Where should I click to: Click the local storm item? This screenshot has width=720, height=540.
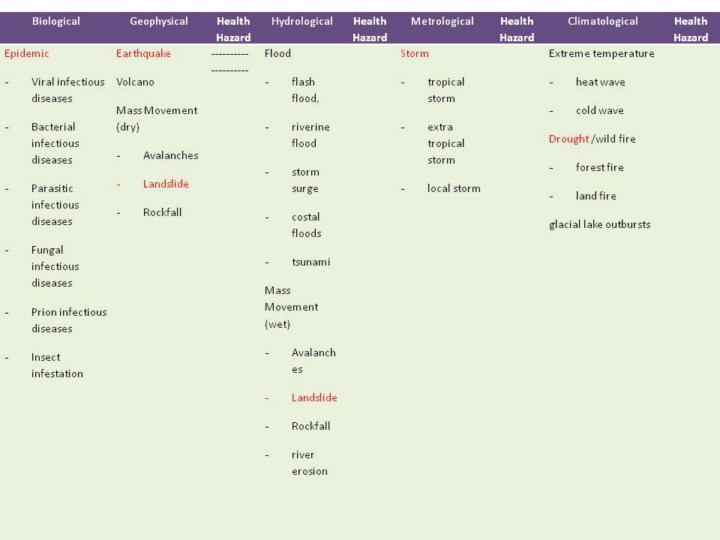pyautogui.click(x=453, y=188)
